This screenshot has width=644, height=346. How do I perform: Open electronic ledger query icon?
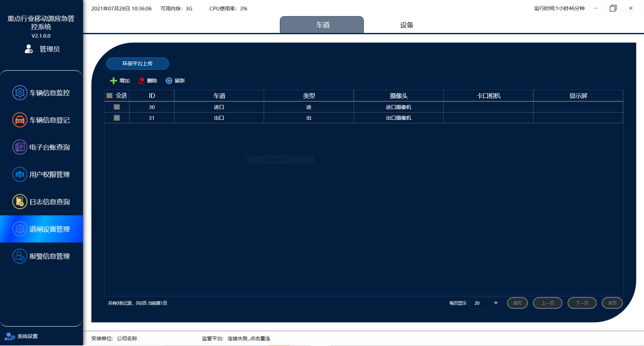(x=19, y=147)
